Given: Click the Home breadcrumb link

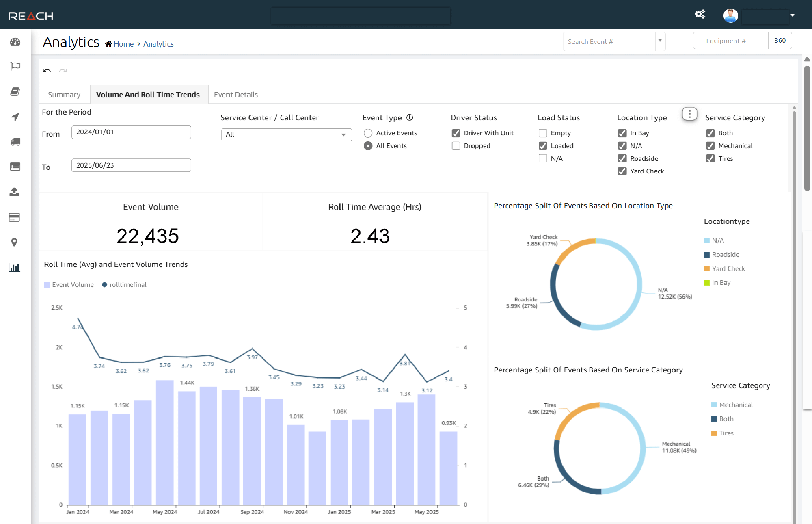Looking at the screenshot, I should pos(123,44).
